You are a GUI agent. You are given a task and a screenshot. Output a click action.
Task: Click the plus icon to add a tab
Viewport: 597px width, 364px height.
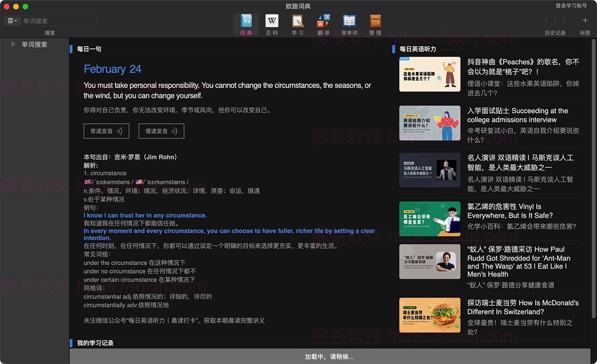pos(585,20)
